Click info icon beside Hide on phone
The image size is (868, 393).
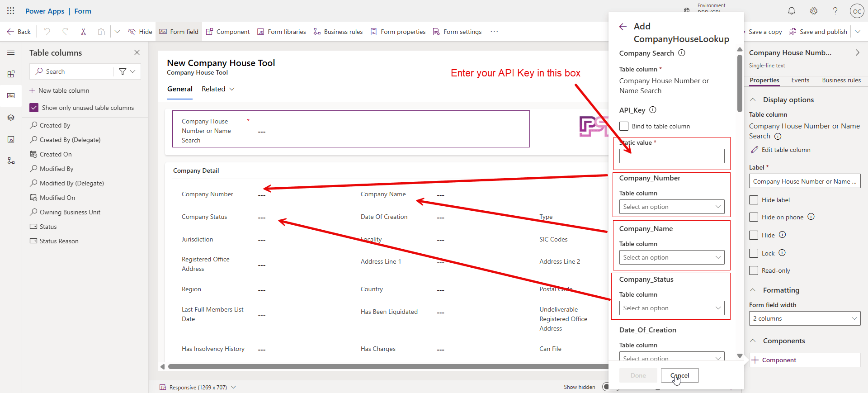(811, 217)
